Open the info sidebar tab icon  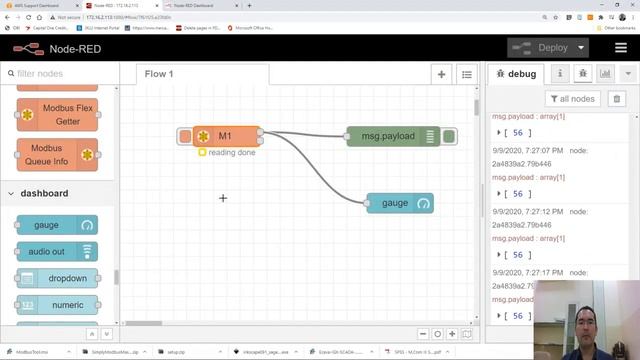coord(560,74)
